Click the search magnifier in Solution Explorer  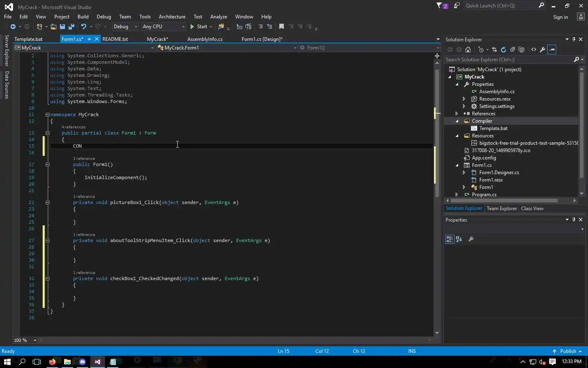click(x=576, y=60)
